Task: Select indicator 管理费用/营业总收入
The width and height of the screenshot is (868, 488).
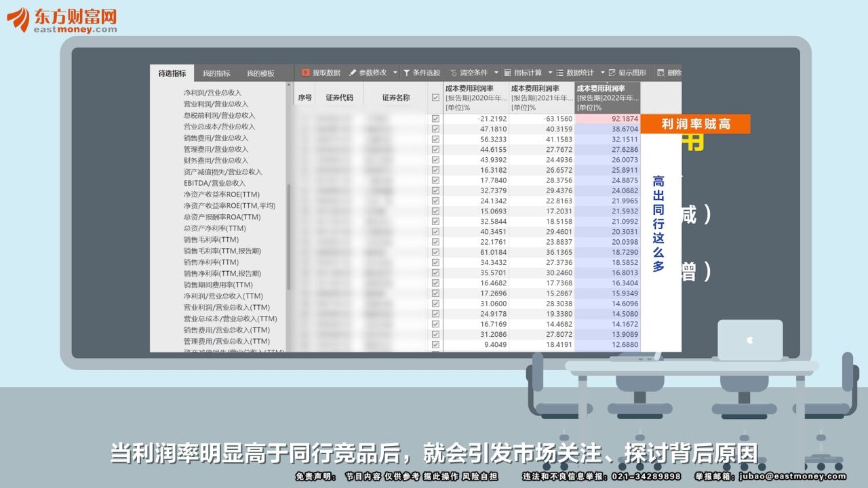Action: click(x=216, y=149)
